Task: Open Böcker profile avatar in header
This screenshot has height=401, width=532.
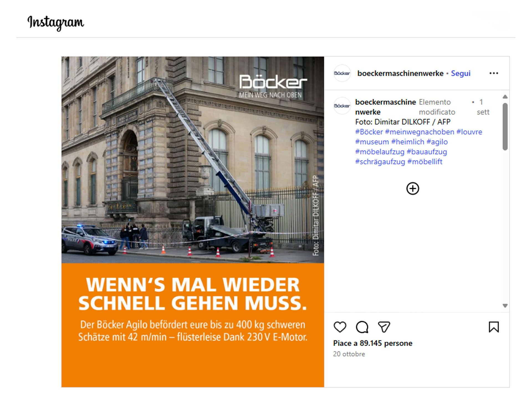Action: click(342, 73)
